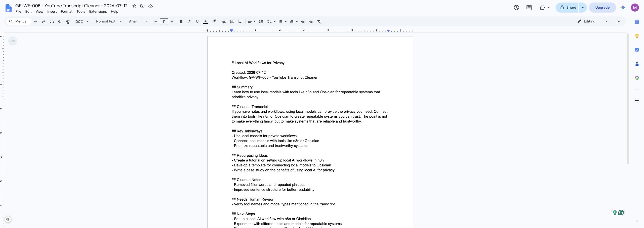
Task: Expand numbered list options arrow
Action: click(x=297, y=22)
